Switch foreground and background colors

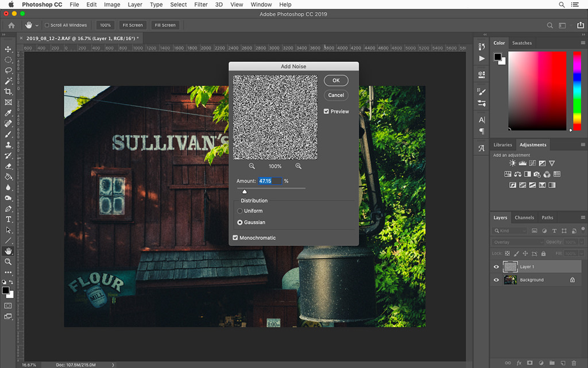click(11, 282)
